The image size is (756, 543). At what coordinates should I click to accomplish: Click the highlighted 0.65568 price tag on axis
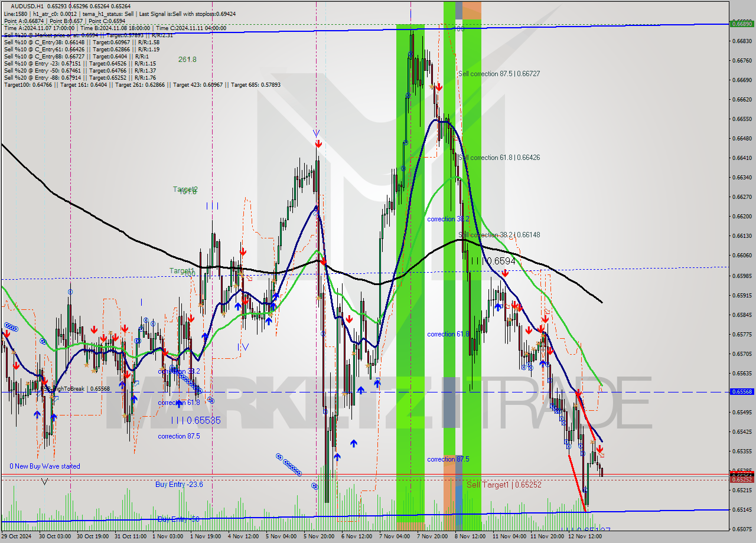742,392
